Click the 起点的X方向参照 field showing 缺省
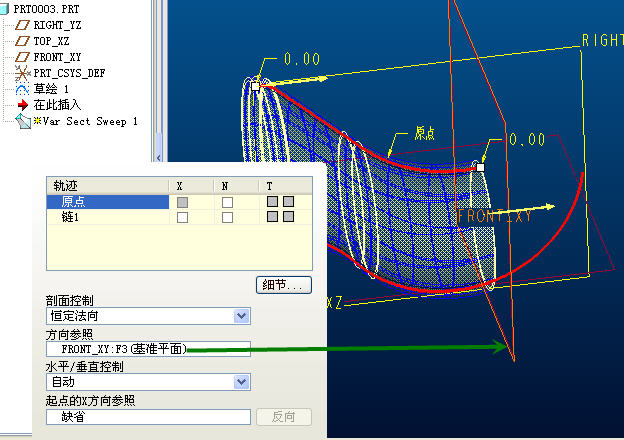624x440 pixels. pyautogui.click(x=148, y=417)
